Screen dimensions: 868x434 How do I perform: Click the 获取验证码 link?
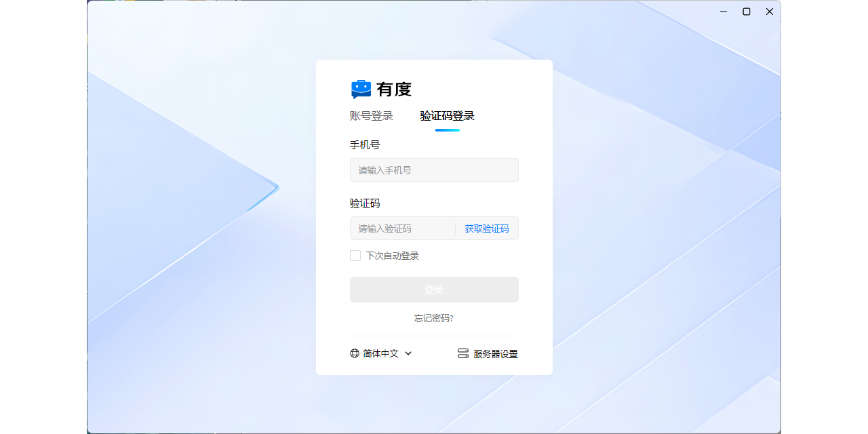[486, 229]
